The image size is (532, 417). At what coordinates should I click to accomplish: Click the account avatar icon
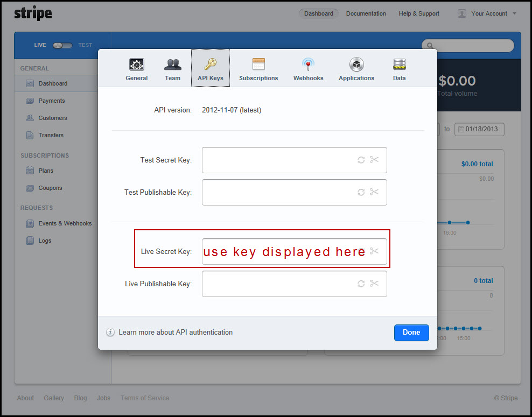pyautogui.click(x=462, y=13)
